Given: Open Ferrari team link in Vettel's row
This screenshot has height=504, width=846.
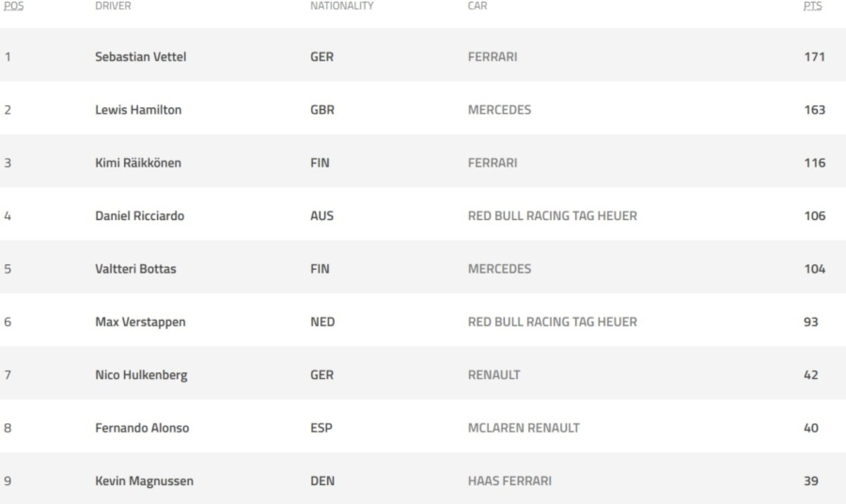Looking at the screenshot, I should tap(492, 57).
